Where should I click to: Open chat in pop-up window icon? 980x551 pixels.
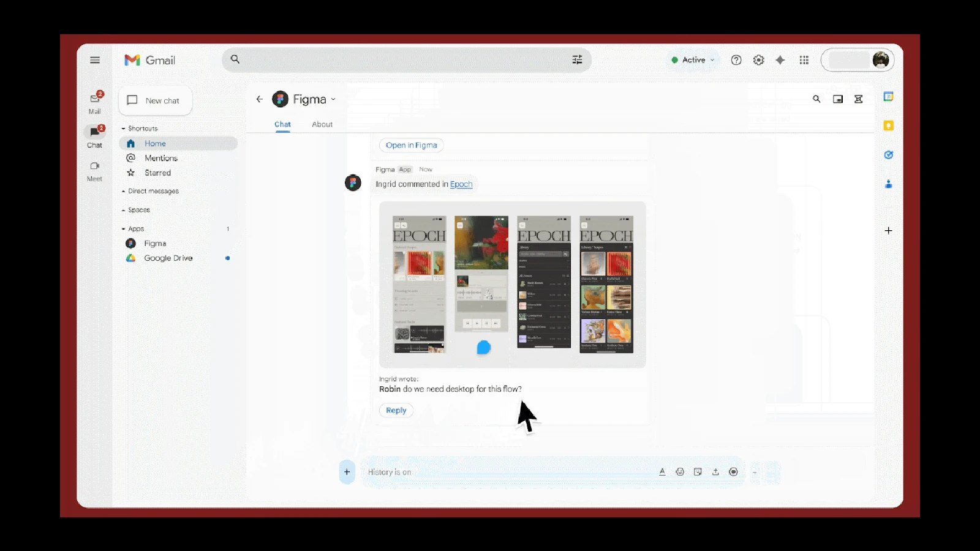(x=838, y=99)
